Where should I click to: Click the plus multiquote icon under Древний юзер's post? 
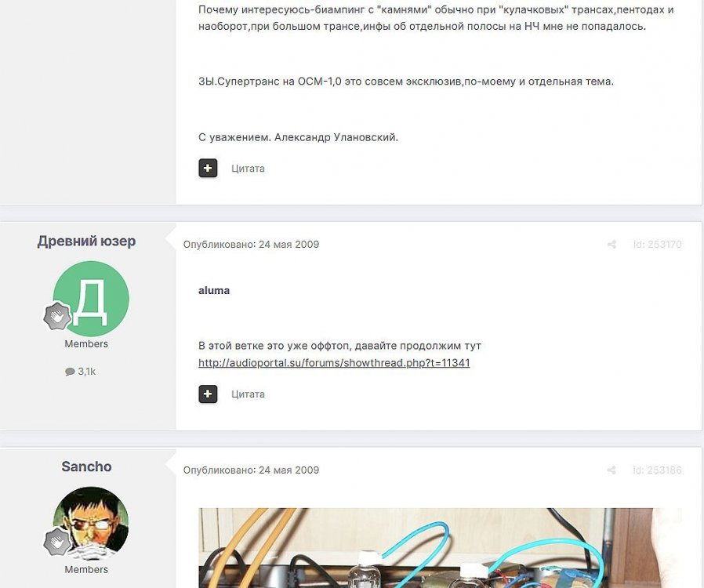(208, 394)
